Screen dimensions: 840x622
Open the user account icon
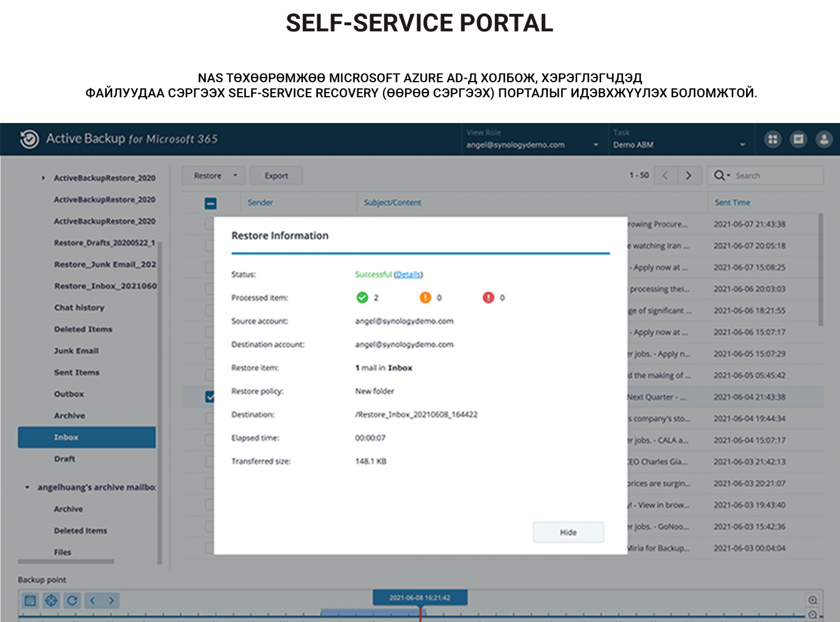pyautogui.click(x=824, y=140)
